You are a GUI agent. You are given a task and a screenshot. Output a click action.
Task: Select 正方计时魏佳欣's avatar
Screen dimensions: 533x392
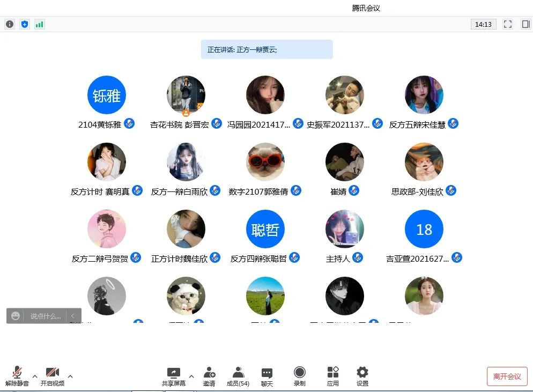tap(186, 229)
